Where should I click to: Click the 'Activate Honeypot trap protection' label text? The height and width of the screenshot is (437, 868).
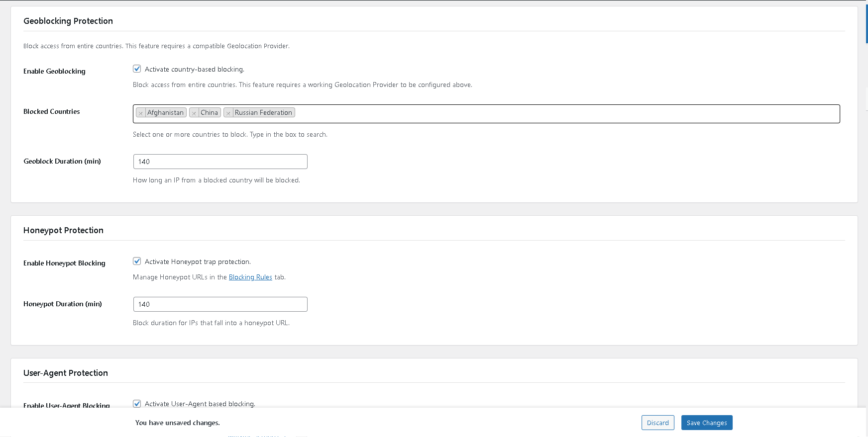[x=198, y=262]
